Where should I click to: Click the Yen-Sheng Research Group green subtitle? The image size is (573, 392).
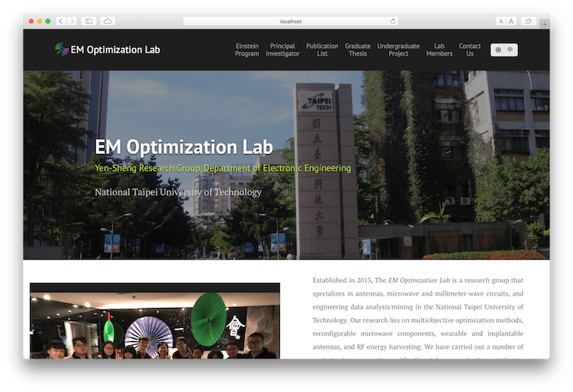coord(223,168)
